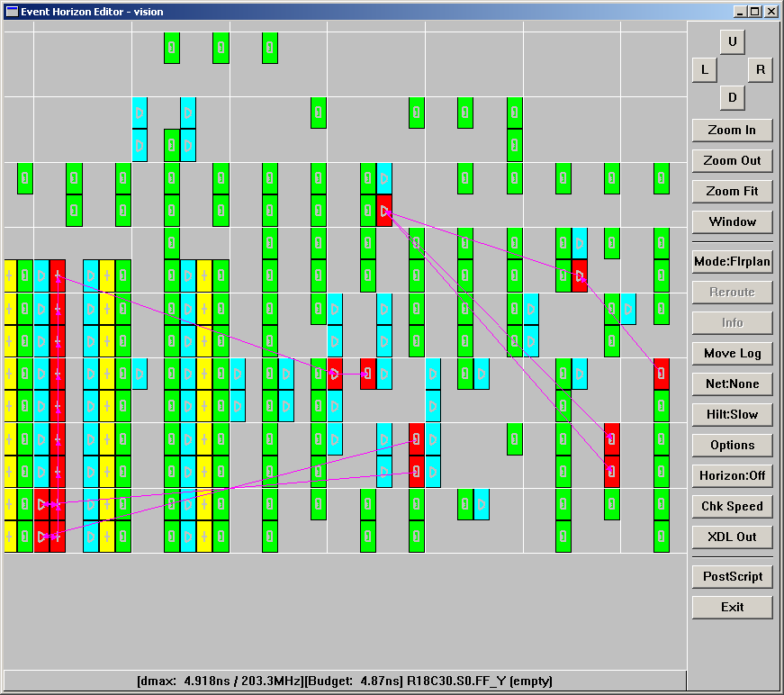Open the Move Log
Screen dimensions: 784x695
(x=732, y=353)
